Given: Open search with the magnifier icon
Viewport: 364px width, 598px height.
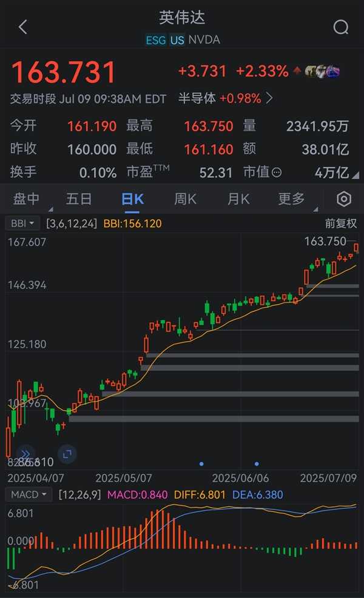Looking at the screenshot, I should point(341,27).
